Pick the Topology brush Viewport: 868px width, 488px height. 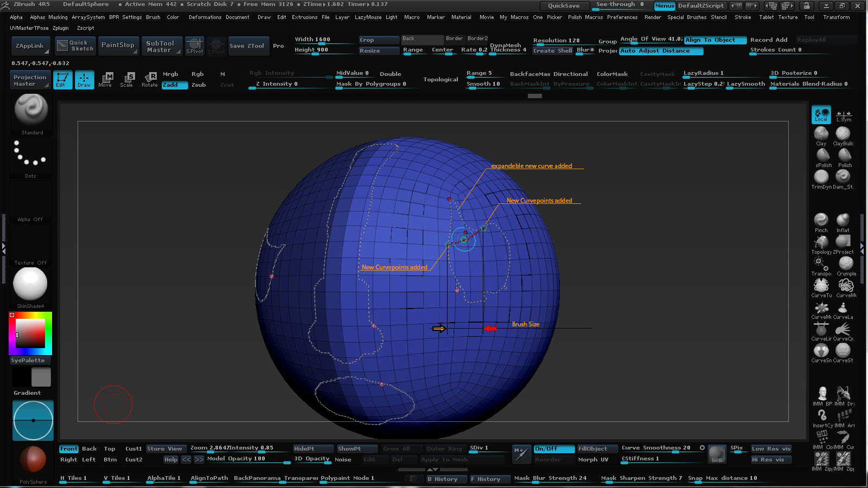(x=821, y=242)
